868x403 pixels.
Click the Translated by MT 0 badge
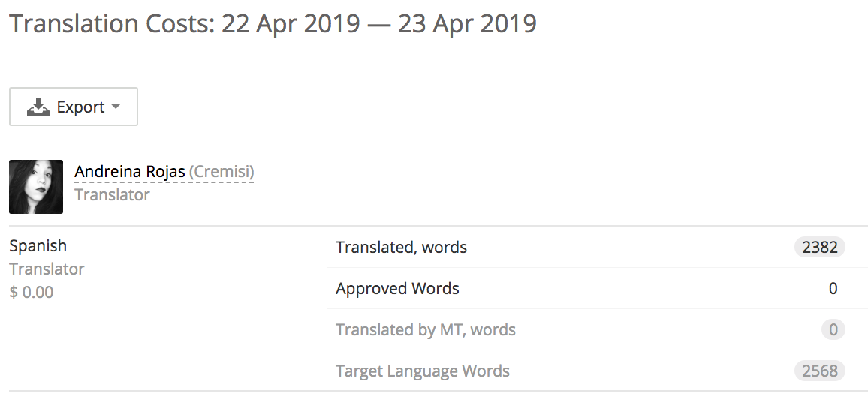pyautogui.click(x=833, y=330)
